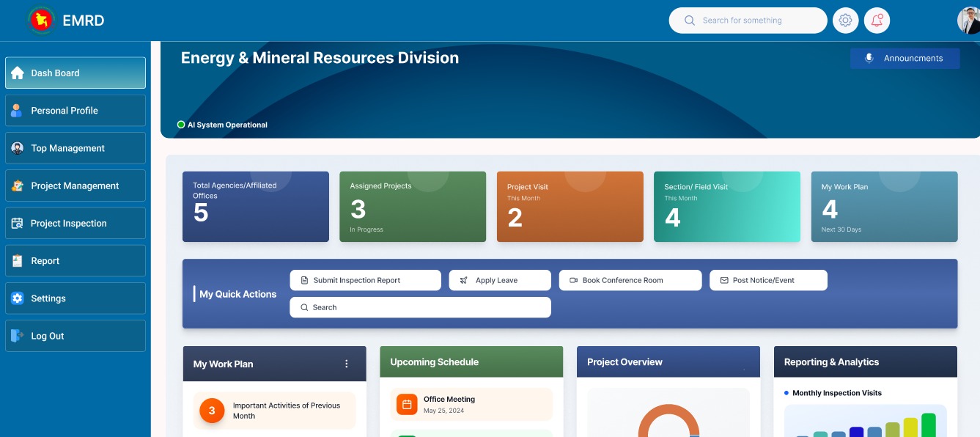This screenshot has width=980, height=437.
Task: Click the user profile avatar
Action: click(968, 21)
